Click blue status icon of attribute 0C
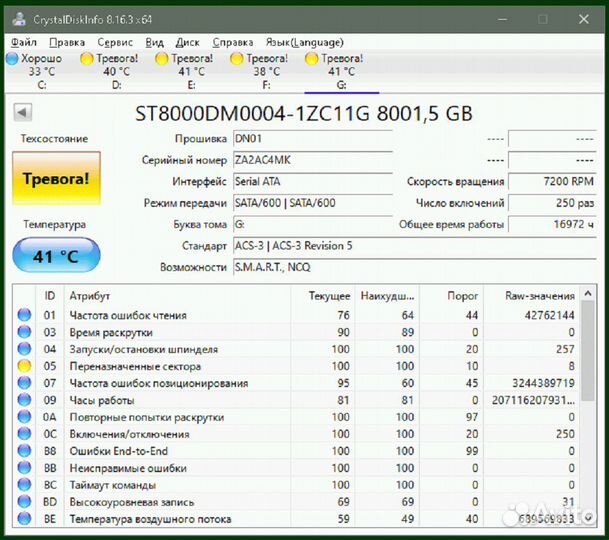The image size is (609, 540). [24, 434]
